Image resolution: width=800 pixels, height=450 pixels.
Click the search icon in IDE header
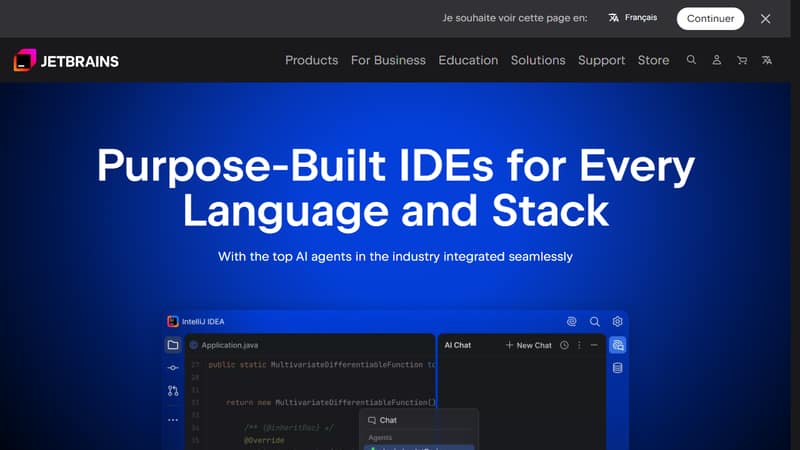594,321
